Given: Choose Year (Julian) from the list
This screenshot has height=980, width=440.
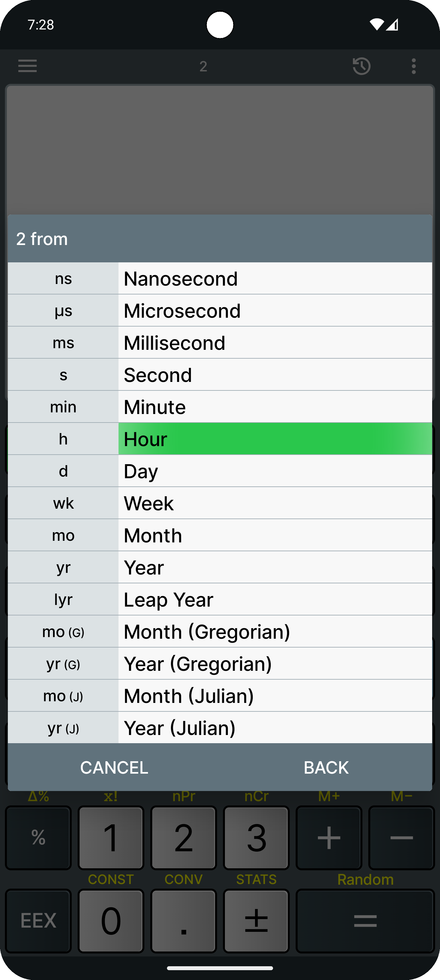Looking at the screenshot, I should (x=275, y=728).
